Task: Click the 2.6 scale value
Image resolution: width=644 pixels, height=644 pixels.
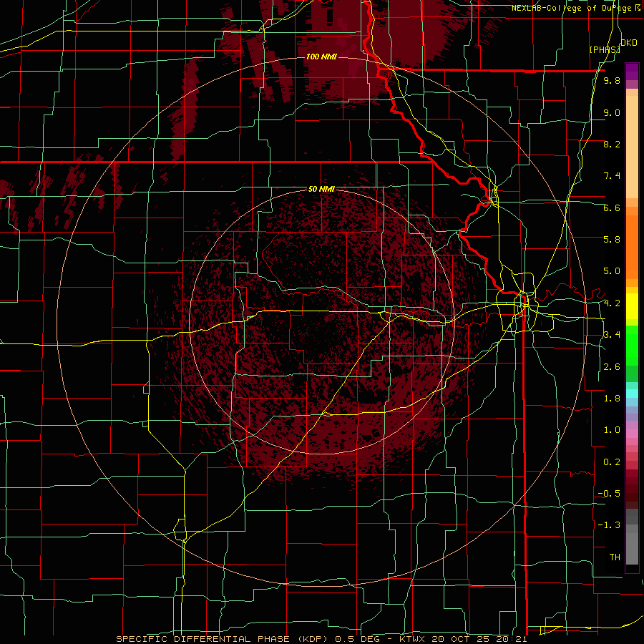Action: point(612,367)
